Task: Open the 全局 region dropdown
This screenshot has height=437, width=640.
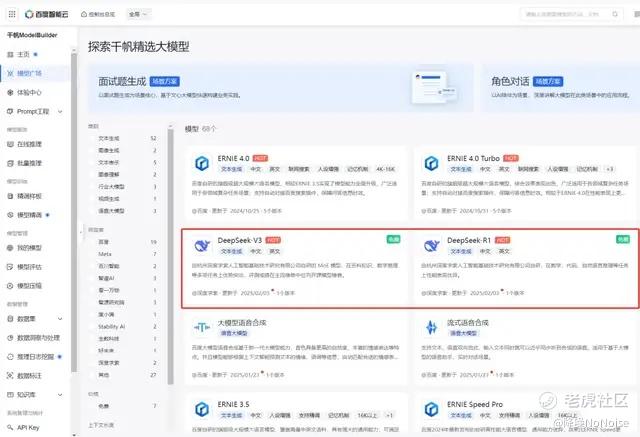Action: pyautogui.click(x=138, y=14)
